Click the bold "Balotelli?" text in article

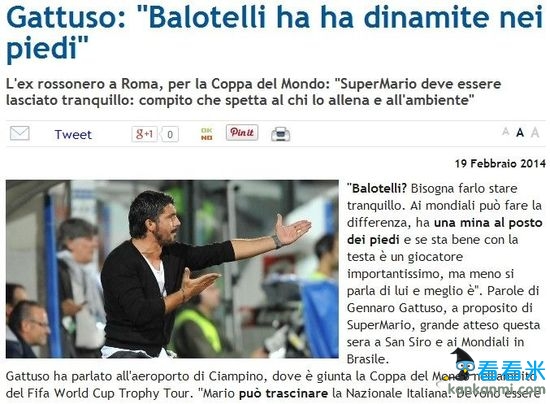point(376,188)
